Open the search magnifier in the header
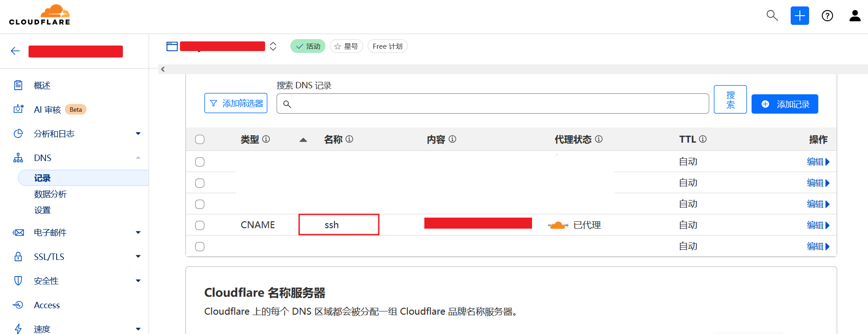The width and height of the screenshot is (868, 334). click(x=772, y=16)
